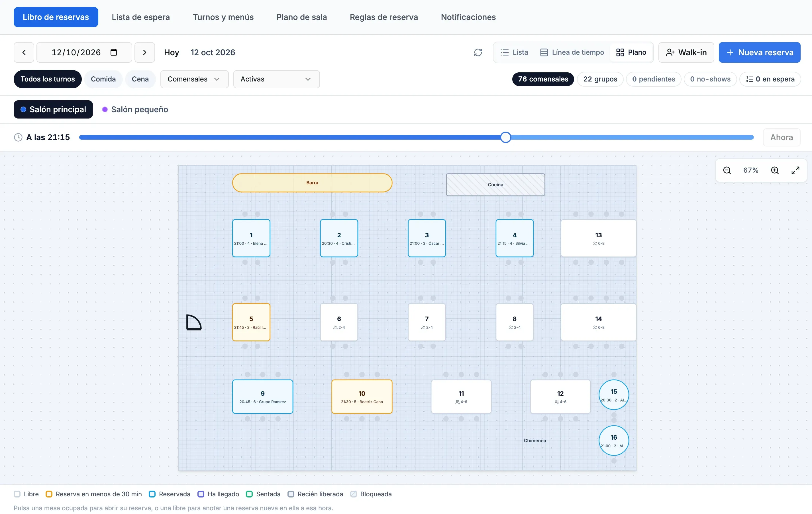Screen dimensions: 812x514
Task: Click the 76 comensales chip
Action: [x=543, y=79]
